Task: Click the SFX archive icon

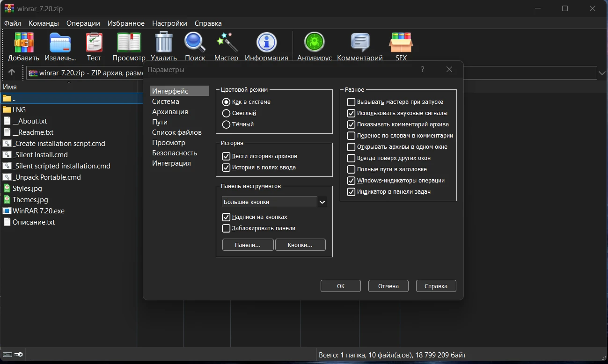Action: pyautogui.click(x=401, y=43)
